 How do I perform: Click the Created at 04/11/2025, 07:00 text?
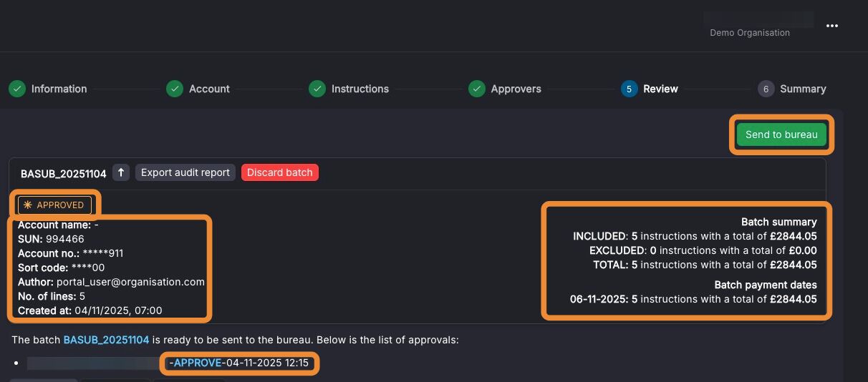click(x=90, y=310)
